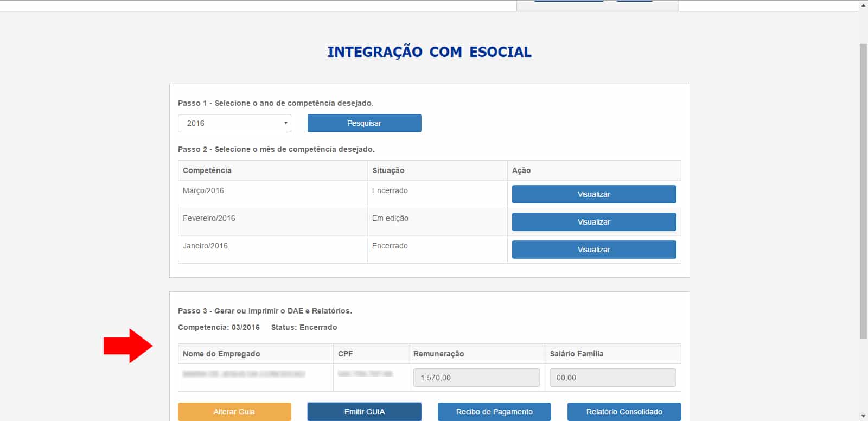The image size is (868, 421).
Task: Click Emitir GUIA
Action: (364, 412)
